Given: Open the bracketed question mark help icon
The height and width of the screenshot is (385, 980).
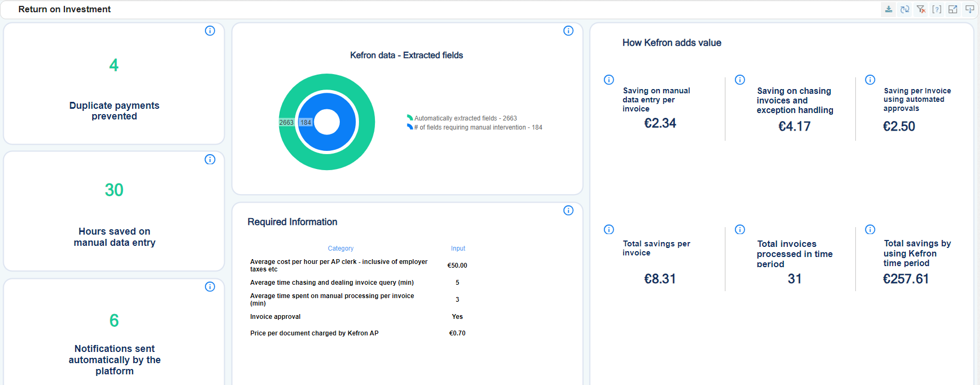Looking at the screenshot, I should tap(937, 9).
